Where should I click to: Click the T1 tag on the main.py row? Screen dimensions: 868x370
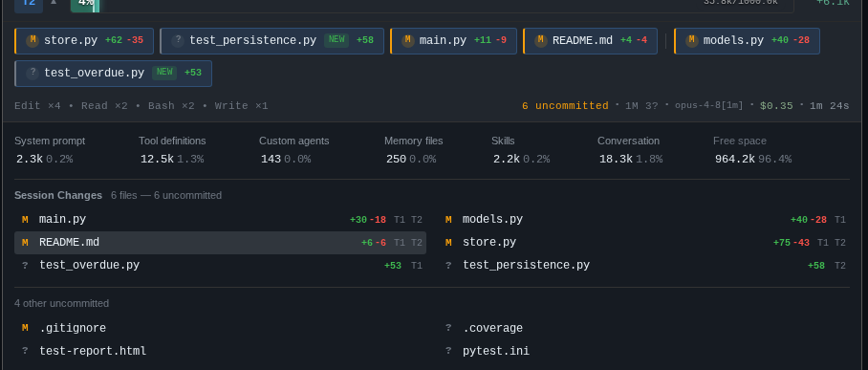click(x=400, y=220)
